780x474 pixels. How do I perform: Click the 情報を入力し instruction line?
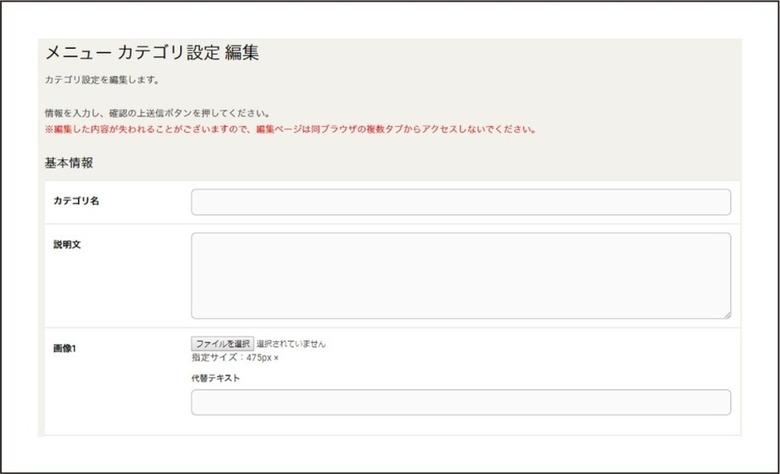[157, 113]
